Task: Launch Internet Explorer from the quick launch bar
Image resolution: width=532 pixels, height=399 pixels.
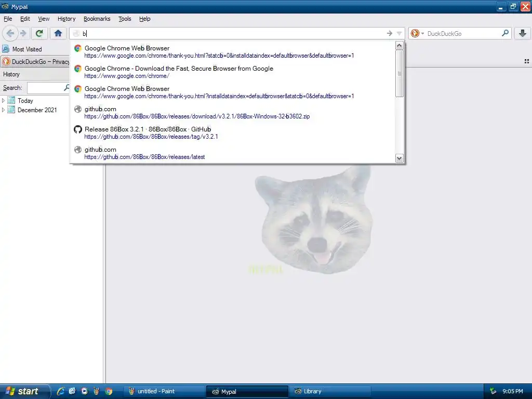Action: [x=61, y=391]
